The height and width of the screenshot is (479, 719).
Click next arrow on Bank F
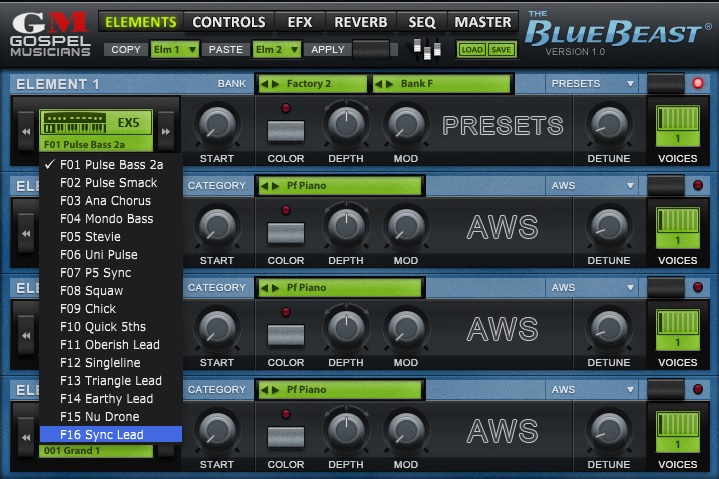point(389,84)
